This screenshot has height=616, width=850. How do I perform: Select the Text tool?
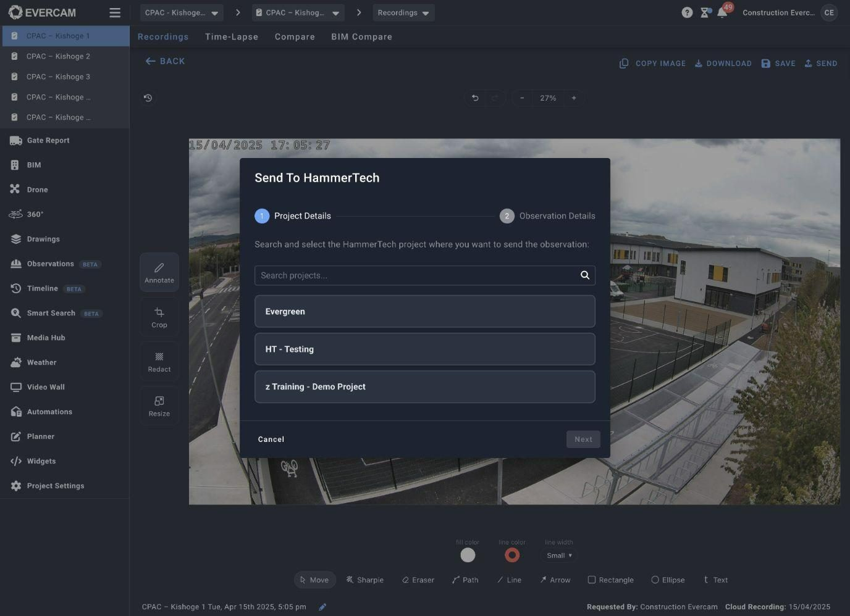click(x=715, y=580)
